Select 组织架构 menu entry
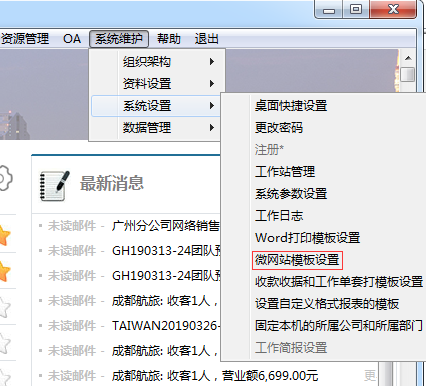The width and height of the screenshot is (426, 386). (x=157, y=62)
